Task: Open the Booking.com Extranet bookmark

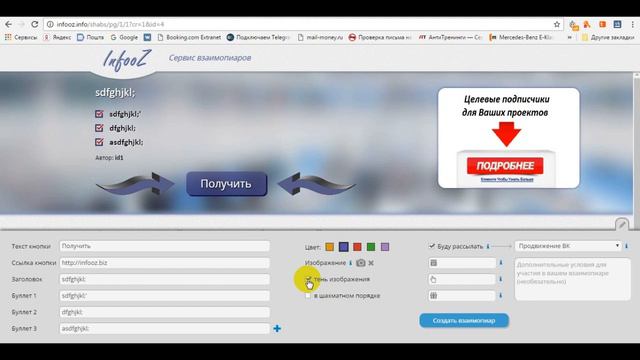Action: pyautogui.click(x=189, y=37)
